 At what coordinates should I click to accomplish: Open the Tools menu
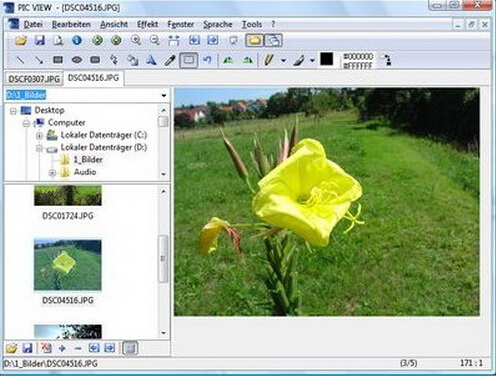[252, 24]
